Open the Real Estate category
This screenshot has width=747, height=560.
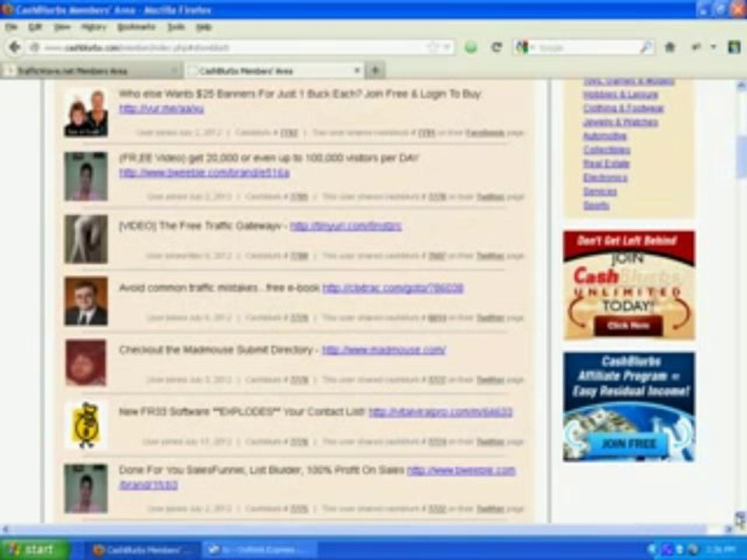[606, 164]
